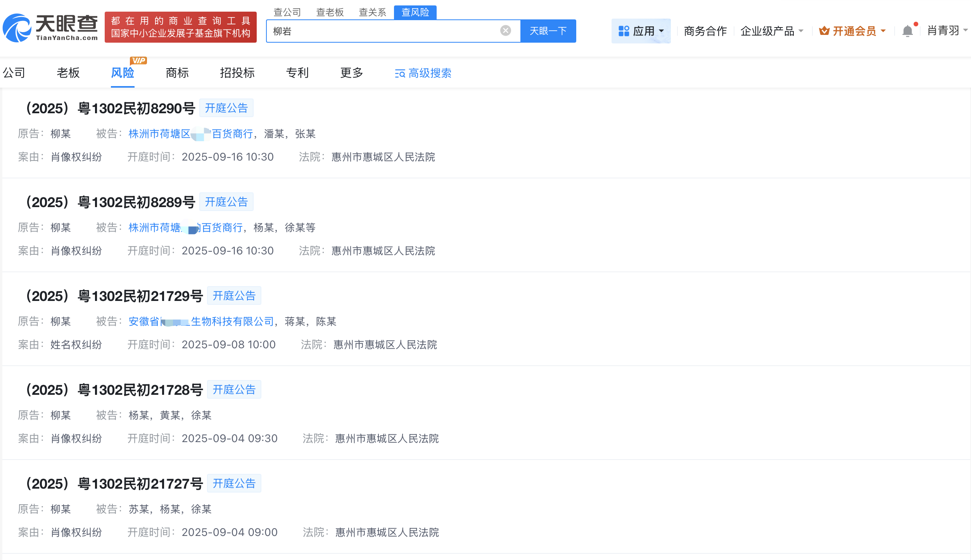Select the 商标 navigation tab

click(177, 73)
